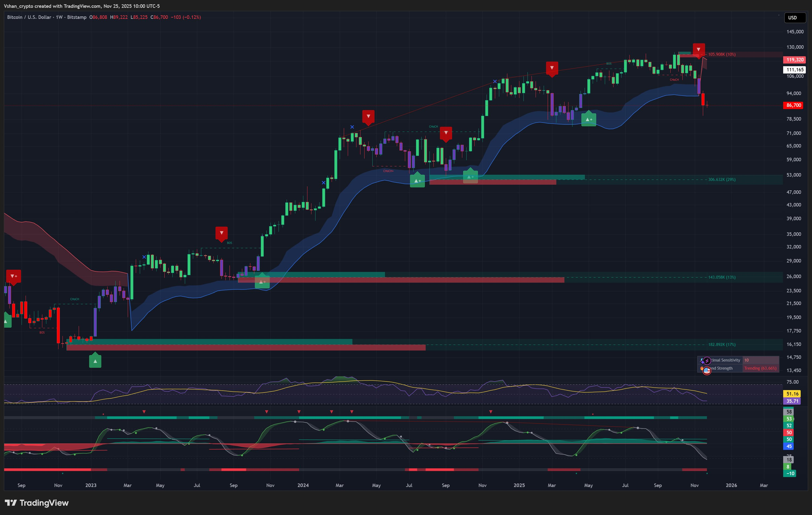Click the red 119,320 price label
This screenshot has height=515, width=812.
click(x=794, y=60)
